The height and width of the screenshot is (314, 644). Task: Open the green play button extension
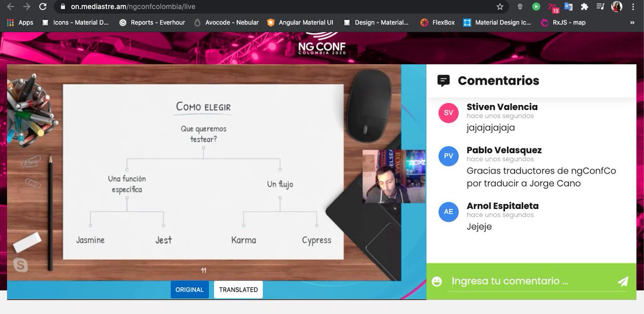(536, 7)
